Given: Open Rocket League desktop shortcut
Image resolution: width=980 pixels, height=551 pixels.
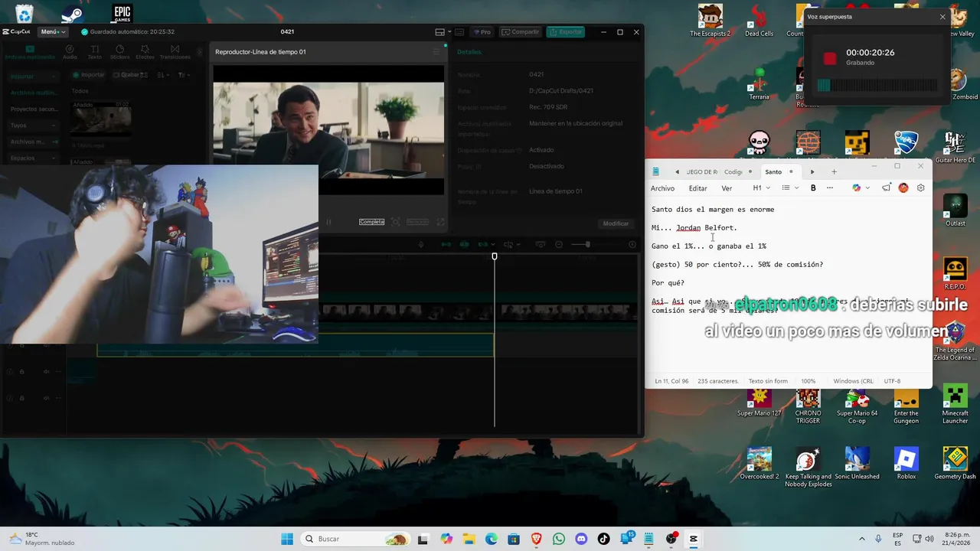Looking at the screenshot, I should (906, 142).
